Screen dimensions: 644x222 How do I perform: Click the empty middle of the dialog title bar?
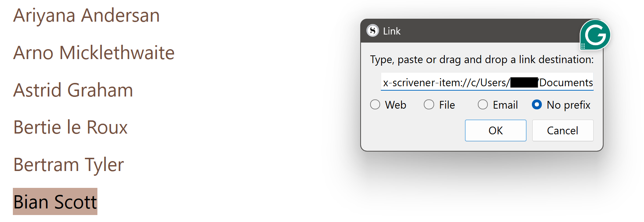click(x=489, y=31)
